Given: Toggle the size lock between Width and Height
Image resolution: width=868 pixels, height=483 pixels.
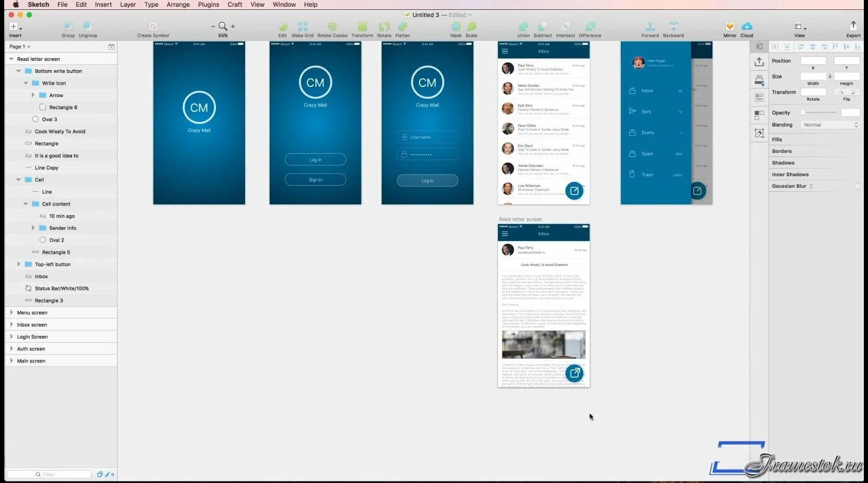Looking at the screenshot, I should 830,76.
